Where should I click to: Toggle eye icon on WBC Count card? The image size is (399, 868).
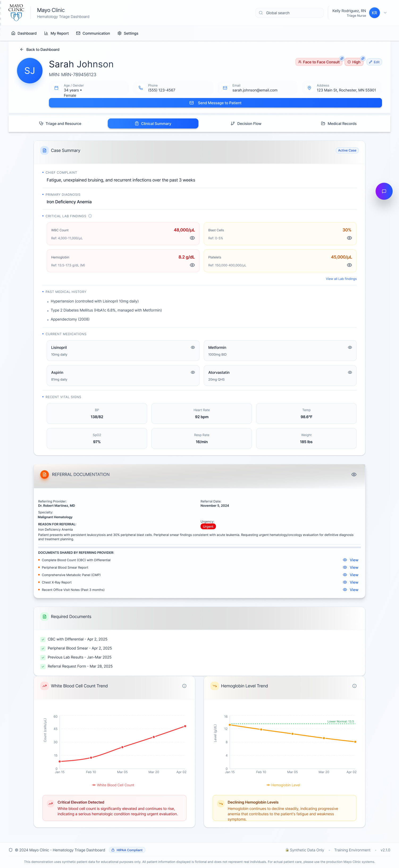pyautogui.click(x=192, y=238)
